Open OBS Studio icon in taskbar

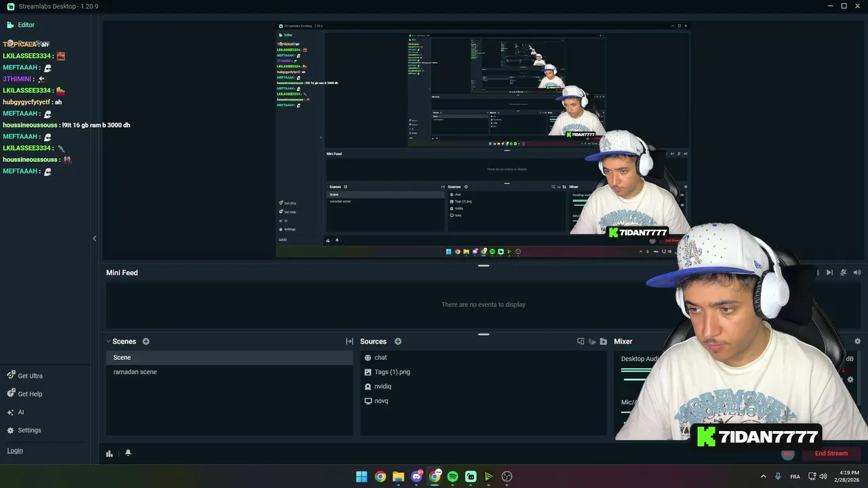[x=507, y=476]
